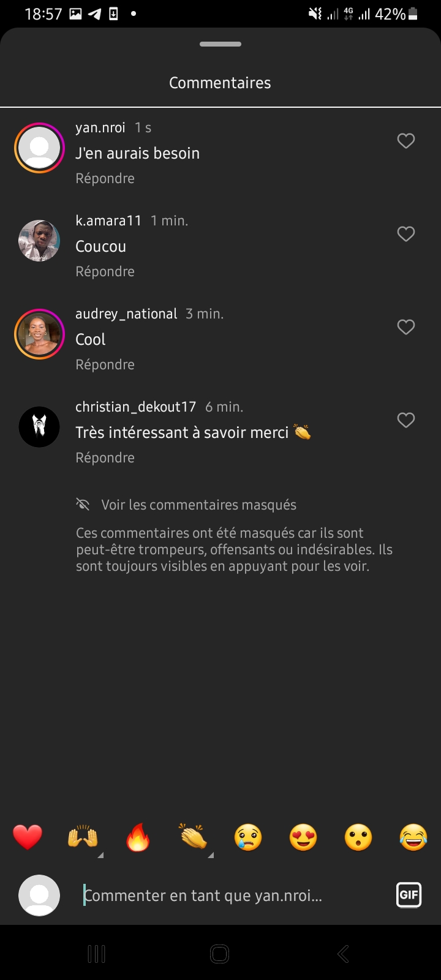Tap the comment input field

tap(233, 895)
